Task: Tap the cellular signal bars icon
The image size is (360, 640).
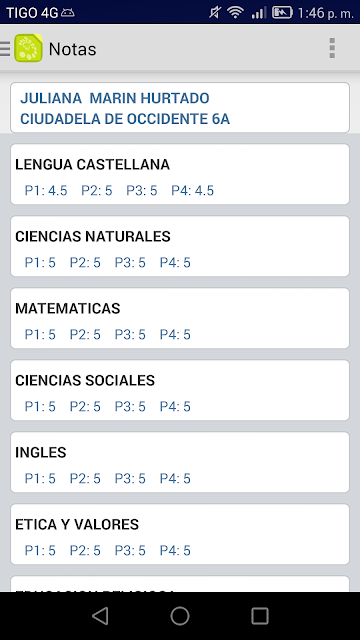Action: click(258, 13)
